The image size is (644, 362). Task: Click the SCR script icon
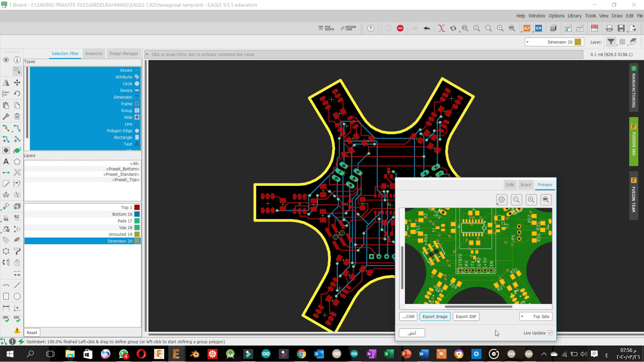[539, 28]
